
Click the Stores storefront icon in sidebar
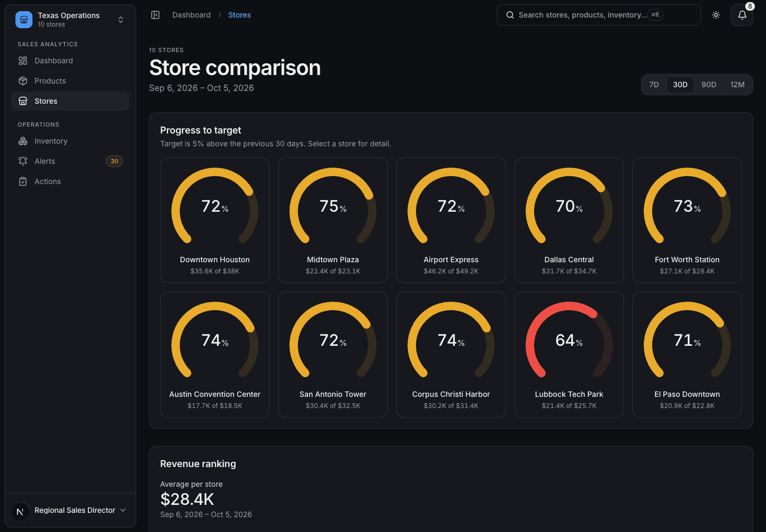click(23, 101)
